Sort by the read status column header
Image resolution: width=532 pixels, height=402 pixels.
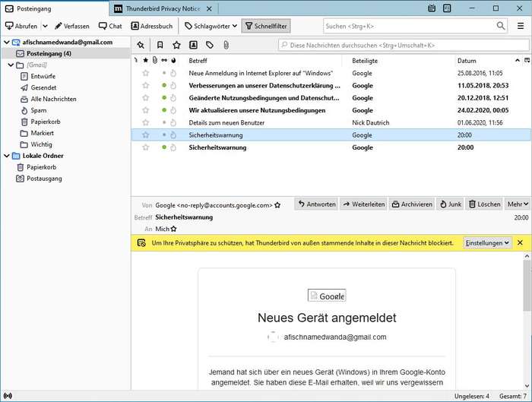(x=164, y=60)
